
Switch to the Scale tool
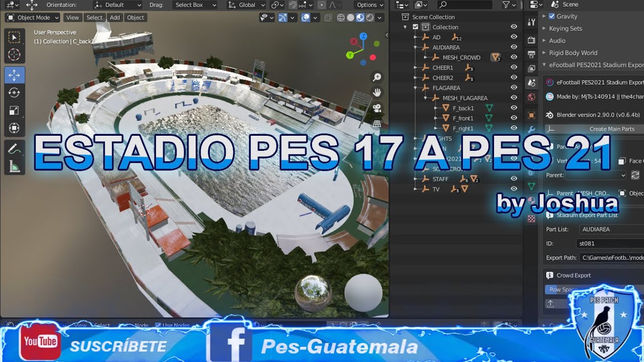(15, 110)
